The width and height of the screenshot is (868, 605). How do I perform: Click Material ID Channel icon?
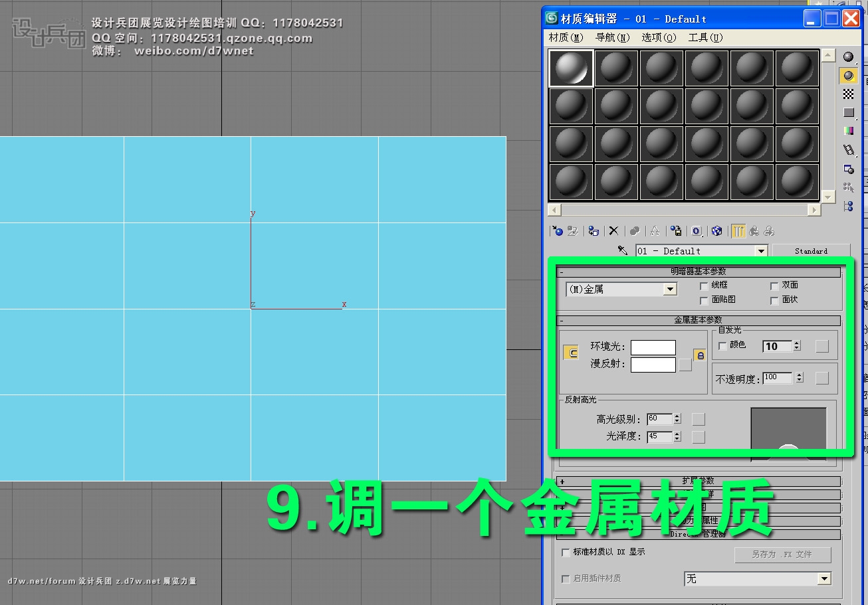click(697, 231)
